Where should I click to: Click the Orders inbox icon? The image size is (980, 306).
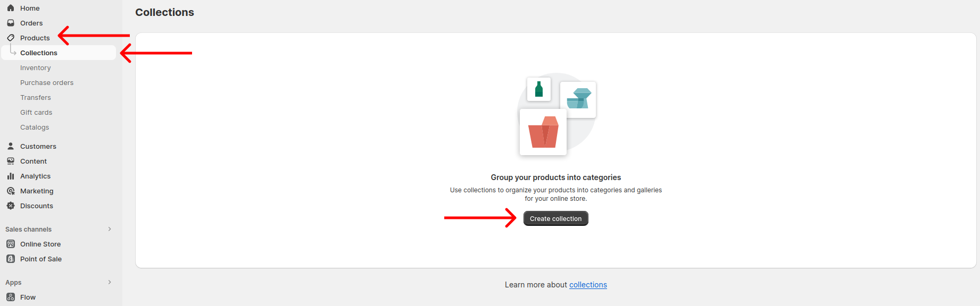pyautogui.click(x=11, y=23)
